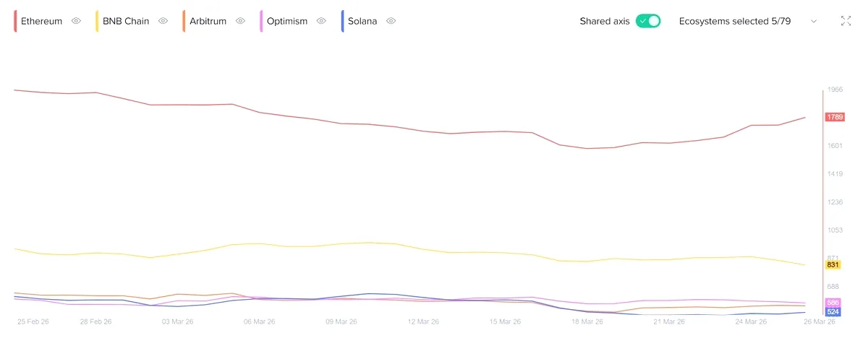Image resolution: width=868 pixels, height=346 pixels.
Task: Open fullscreen chart view icon
Action: (x=846, y=21)
